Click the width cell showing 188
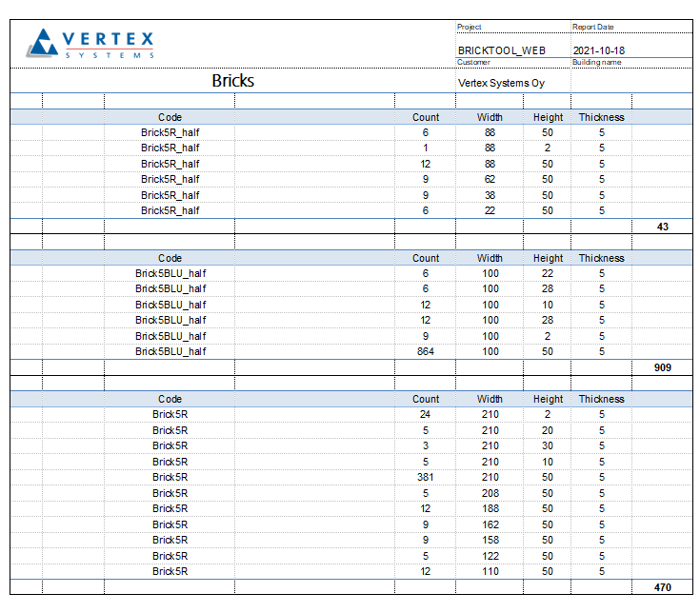The image size is (700, 613). (490, 508)
